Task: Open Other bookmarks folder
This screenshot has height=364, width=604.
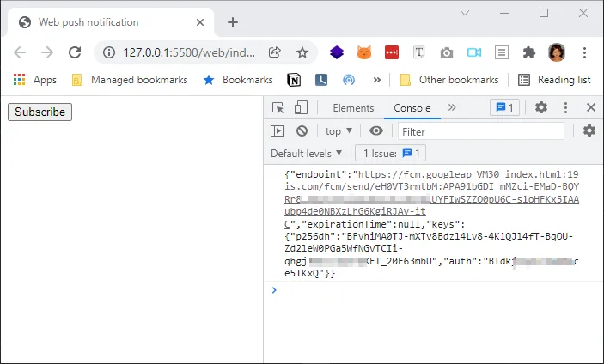Action: (x=449, y=80)
